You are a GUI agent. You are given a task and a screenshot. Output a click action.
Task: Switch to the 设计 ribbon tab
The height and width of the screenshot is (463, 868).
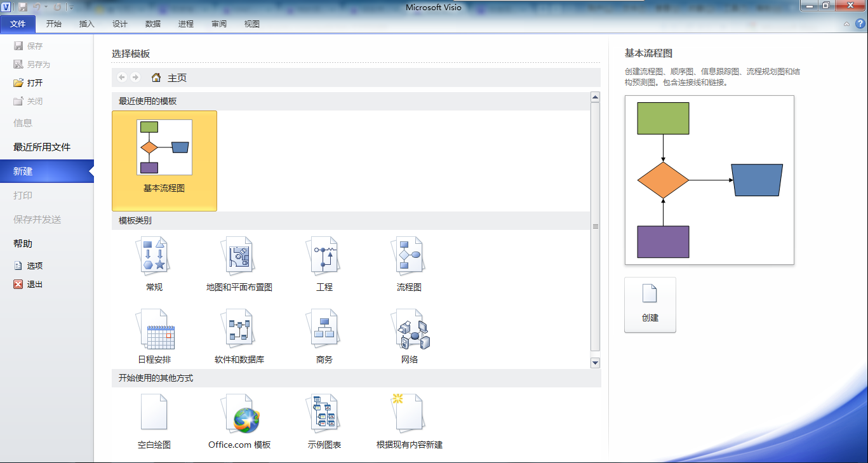(120, 24)
